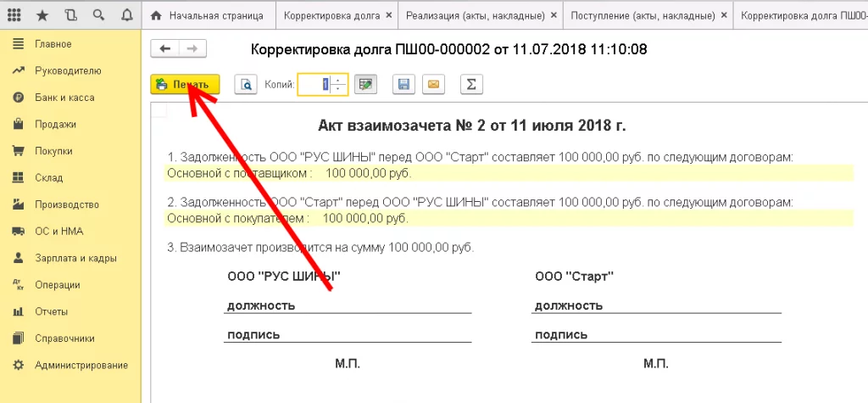This screenshot has height=403, width=868.
Task: Click the Sum (Σ) toolbar button
Action: pos(470,85)
